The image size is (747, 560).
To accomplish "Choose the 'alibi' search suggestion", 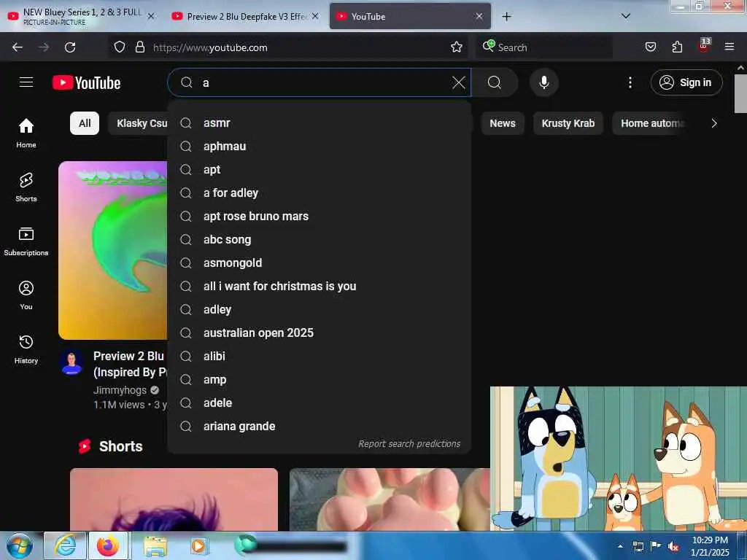I will pos(320,356).
